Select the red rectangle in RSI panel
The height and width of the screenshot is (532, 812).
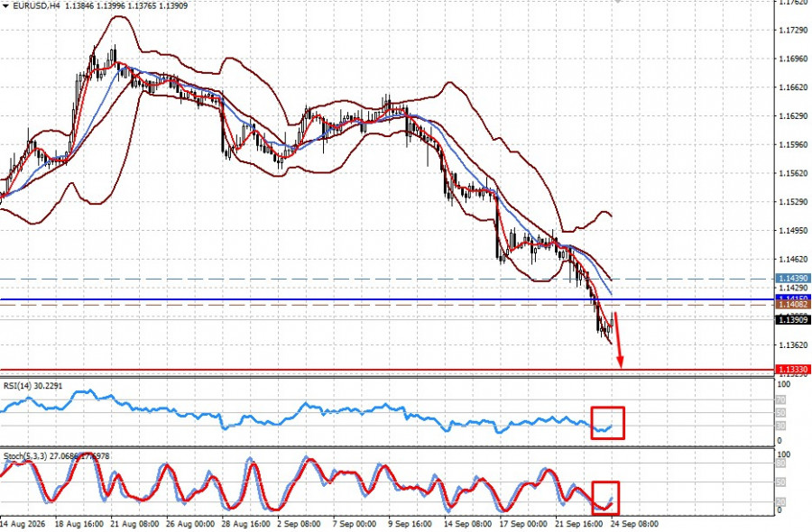607,423
